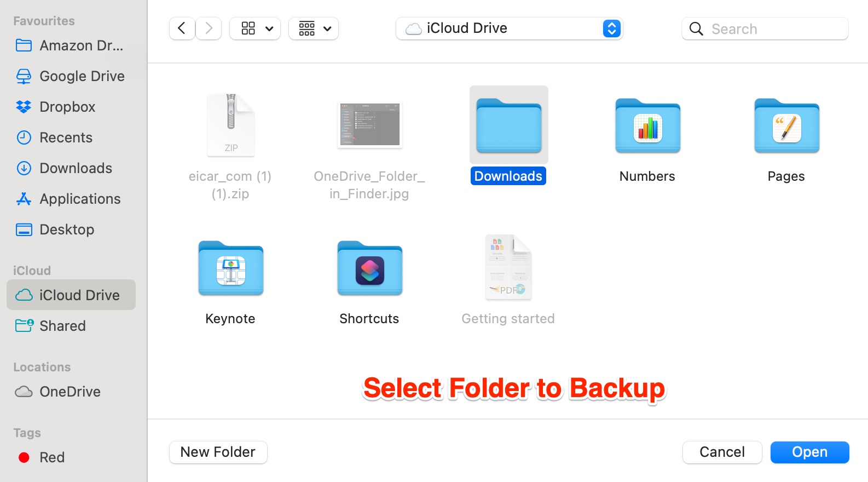Click the Shortcuts folder label
The height and width of the screenshot is (482, 868).
[369, 319]
